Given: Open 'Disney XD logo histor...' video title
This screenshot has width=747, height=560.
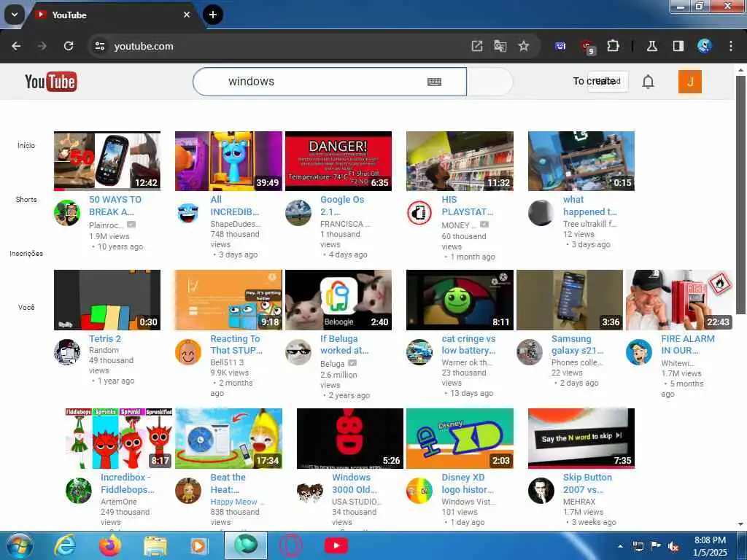Looking at the screenshot, I should coord(468,483).
